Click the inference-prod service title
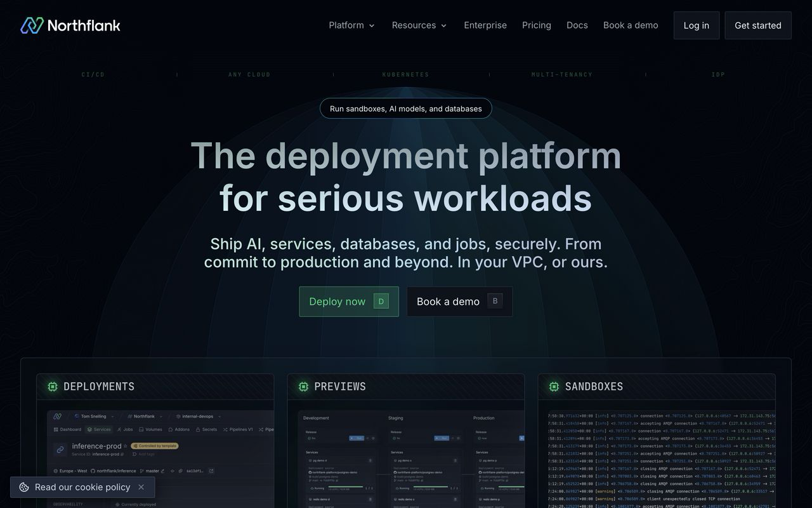Screen dimensions: 812x508 pos(96,446)
